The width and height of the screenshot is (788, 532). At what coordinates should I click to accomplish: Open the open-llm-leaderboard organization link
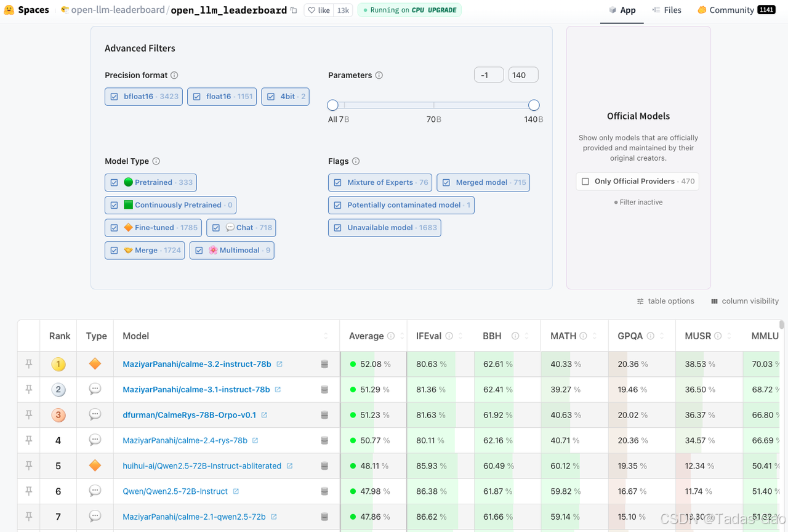coord(118,10)
